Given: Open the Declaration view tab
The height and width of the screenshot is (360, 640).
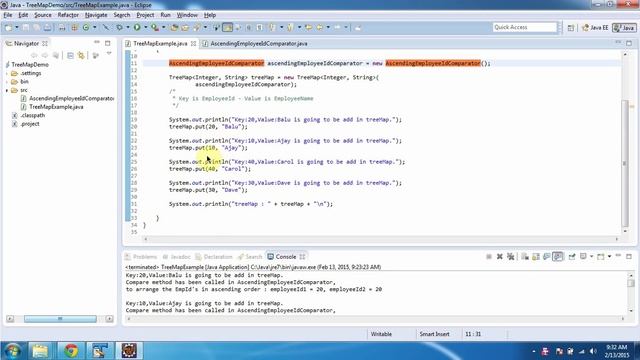Looking at the screenshot, I should pyautogui.click(x=214, y=257).
